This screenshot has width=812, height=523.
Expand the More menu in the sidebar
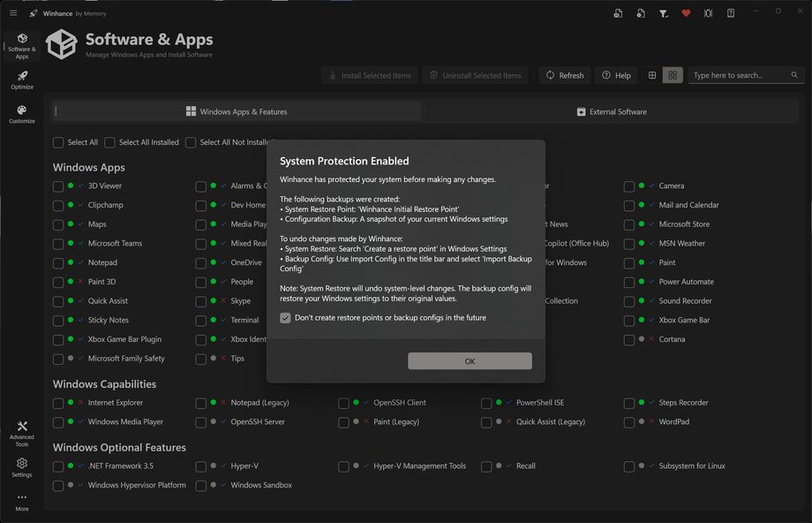(x=22, y=501)
